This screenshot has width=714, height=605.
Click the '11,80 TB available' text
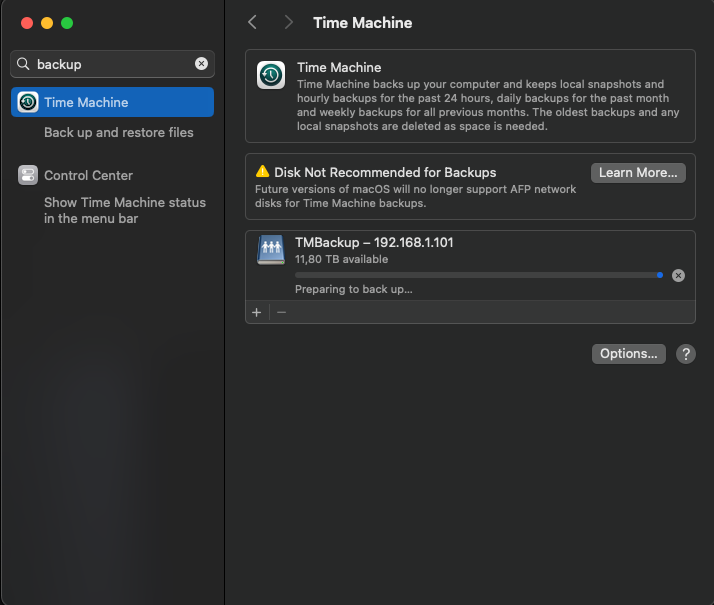(x=342, y=259)
